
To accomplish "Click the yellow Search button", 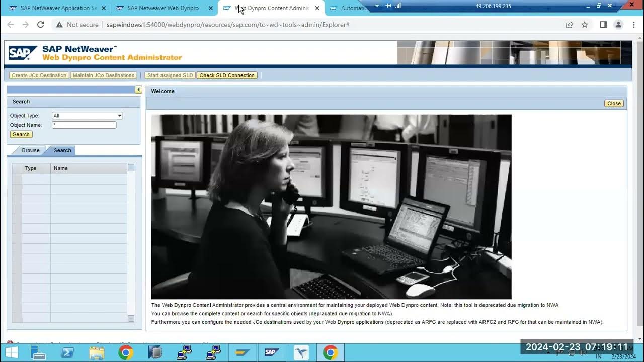I will tap(21, 134).
